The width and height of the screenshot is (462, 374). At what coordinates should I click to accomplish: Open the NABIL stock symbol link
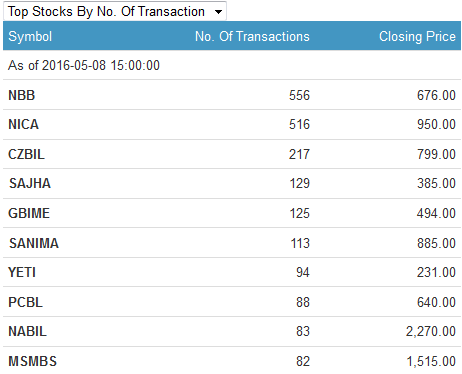[x=27, y=331]
